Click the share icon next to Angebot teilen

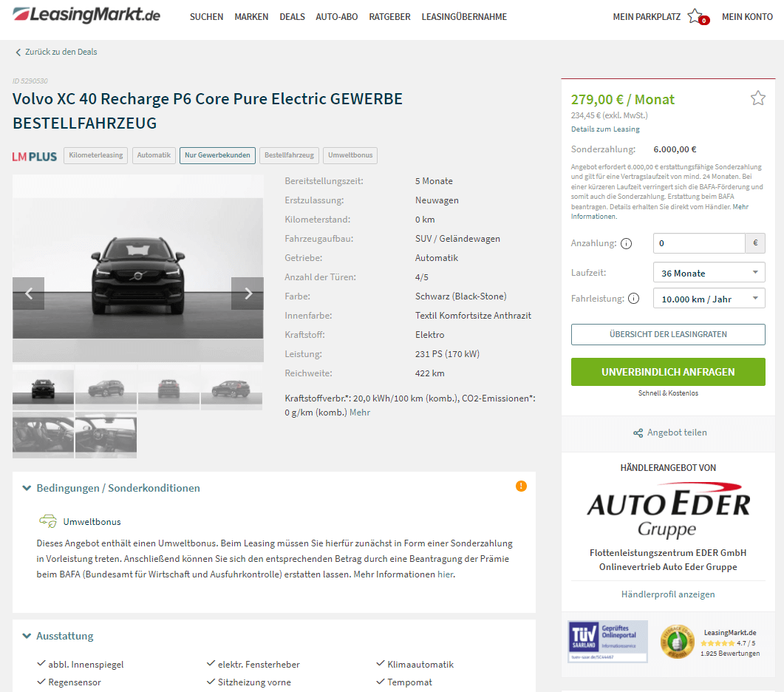click(638, 432)
